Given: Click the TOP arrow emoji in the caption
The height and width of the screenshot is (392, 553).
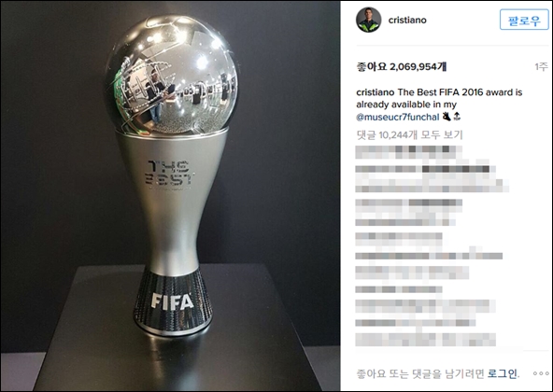Looking at the screenshot, I should pyautogui.click(x=457, y=117).
